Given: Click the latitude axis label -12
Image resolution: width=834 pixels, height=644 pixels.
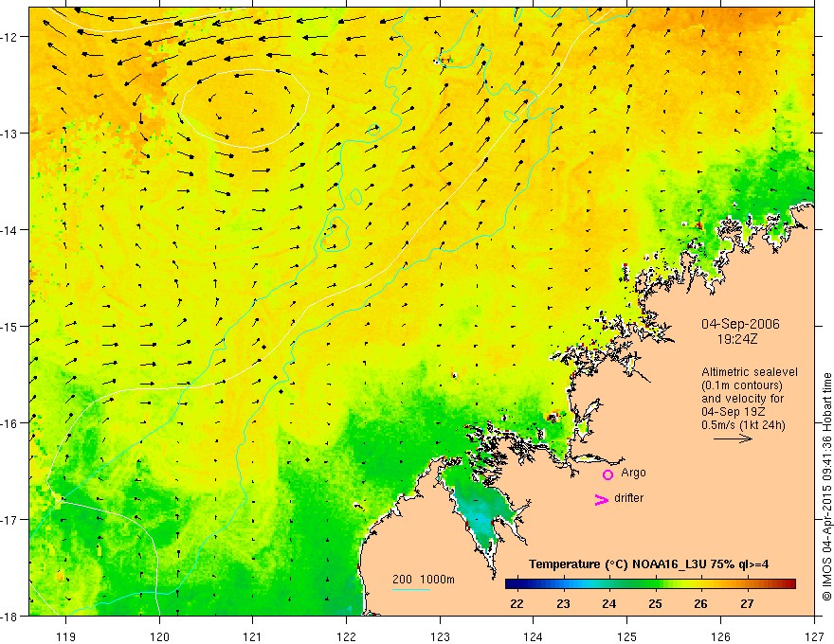Looking at the screenshot, I should [9, 37].
